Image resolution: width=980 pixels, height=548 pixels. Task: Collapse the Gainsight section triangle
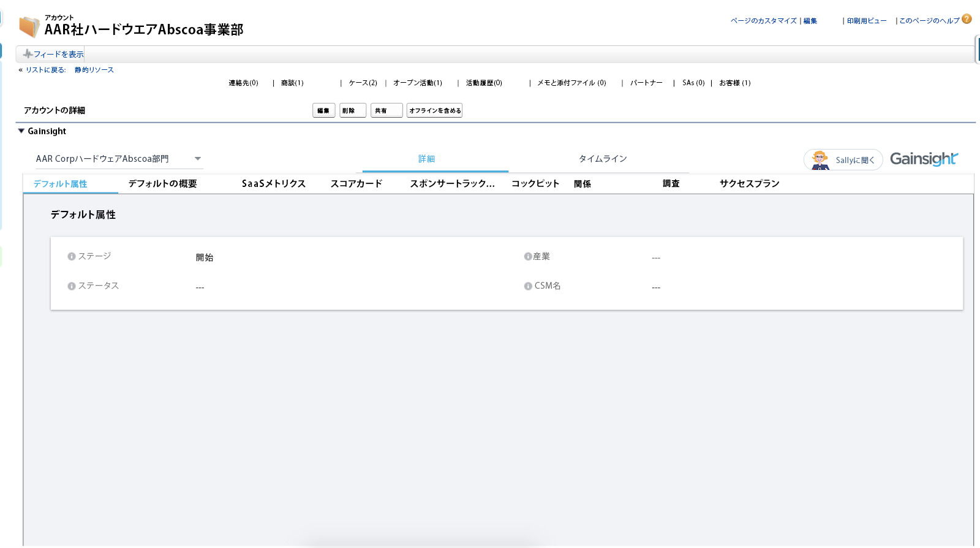(x=21, y=131)
